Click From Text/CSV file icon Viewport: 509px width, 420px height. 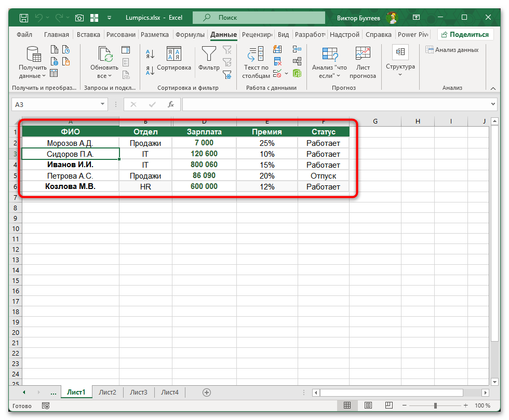click(54, 50)
